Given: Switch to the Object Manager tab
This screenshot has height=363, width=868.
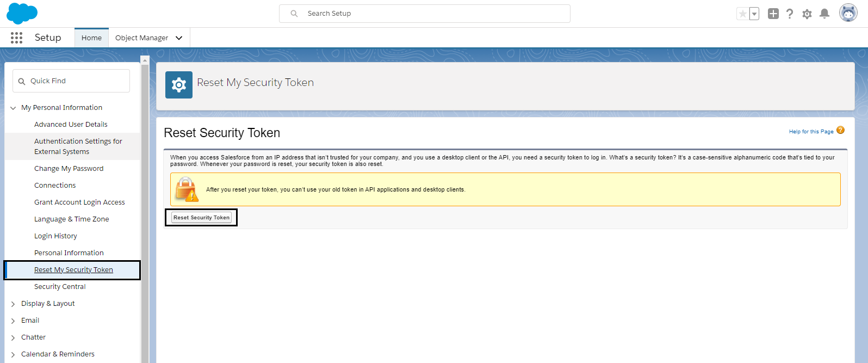Looking at the screenshot, I should coord(141,38).
